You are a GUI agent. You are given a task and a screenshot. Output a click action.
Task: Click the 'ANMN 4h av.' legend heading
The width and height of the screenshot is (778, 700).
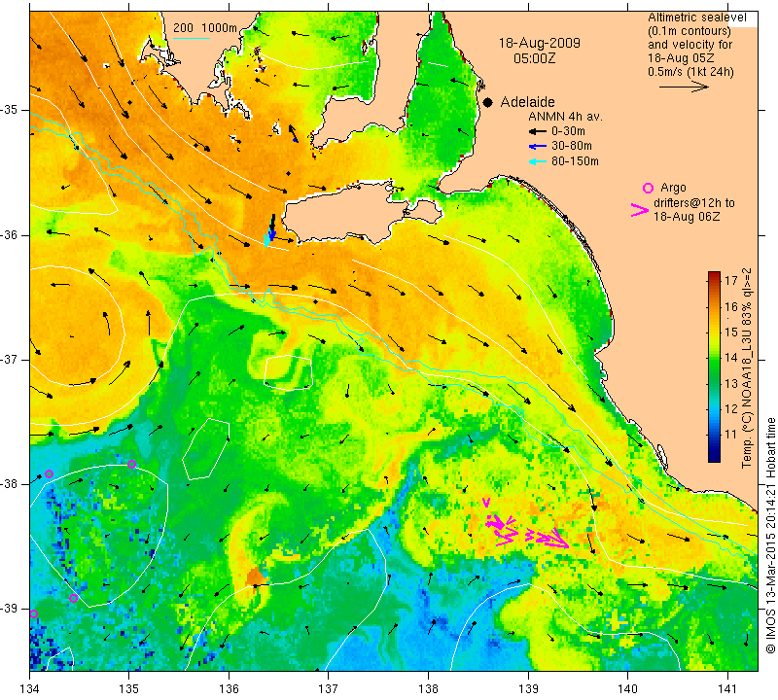point(565,117)
